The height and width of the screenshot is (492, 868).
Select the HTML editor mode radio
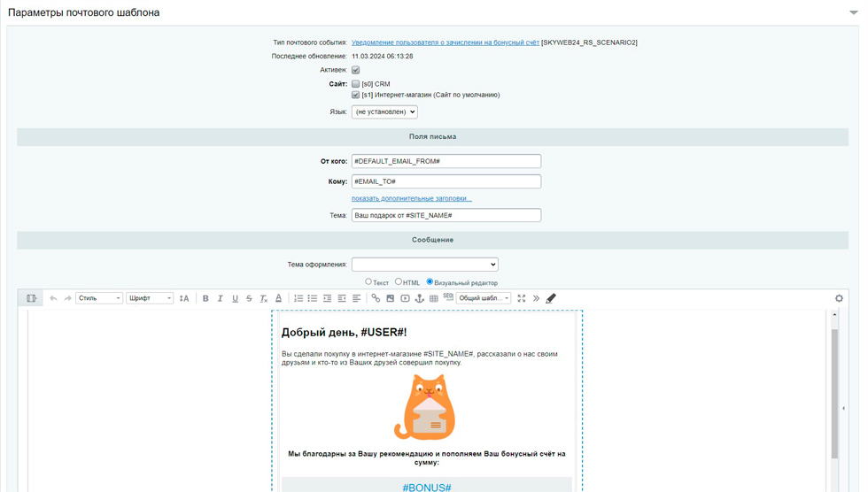point(399,282)
